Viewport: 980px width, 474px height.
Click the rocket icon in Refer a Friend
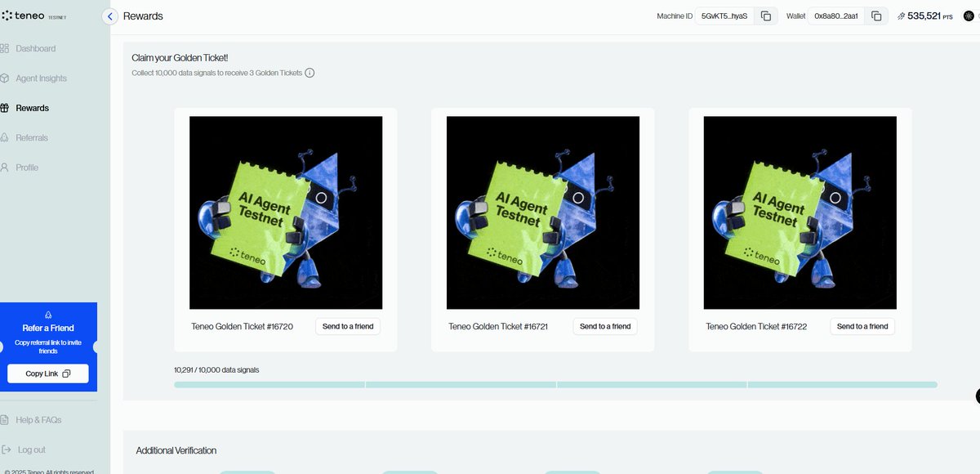coord(48,315)
